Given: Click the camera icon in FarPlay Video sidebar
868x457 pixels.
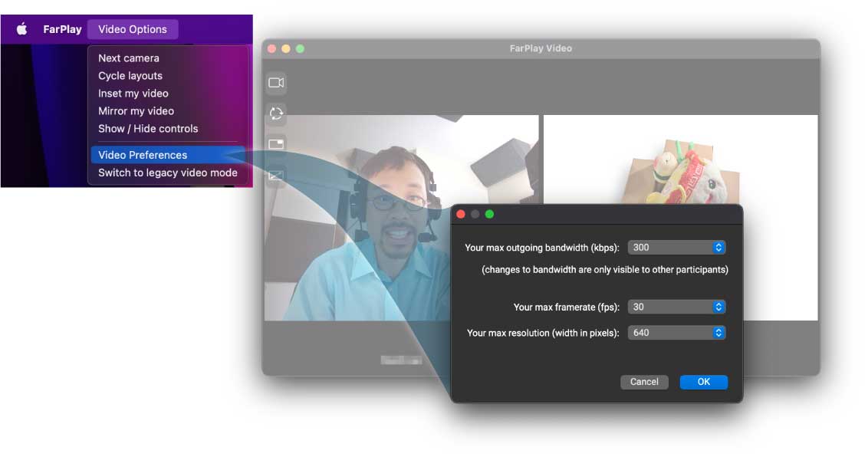Looking at the screenshot, I should click(276, 83).
